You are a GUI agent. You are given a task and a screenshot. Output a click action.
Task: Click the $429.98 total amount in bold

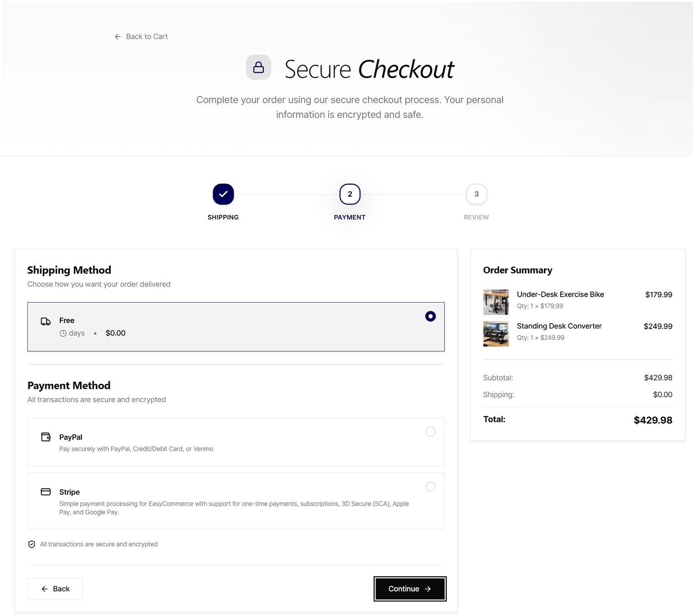[653, 420]
